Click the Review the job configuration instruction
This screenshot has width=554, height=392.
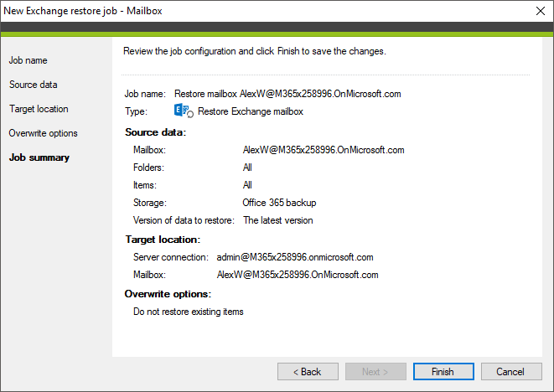click(x=255, y=52)
